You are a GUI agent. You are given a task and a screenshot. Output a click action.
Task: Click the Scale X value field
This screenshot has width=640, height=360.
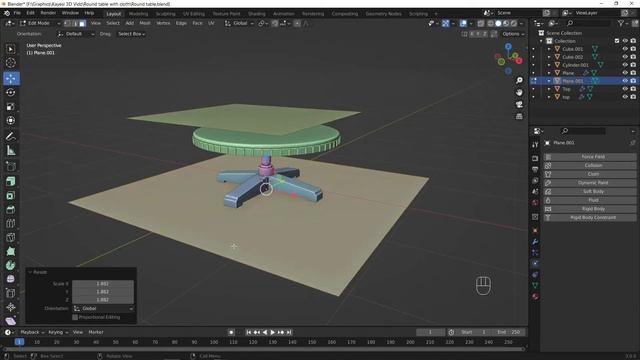coord(103,284)
